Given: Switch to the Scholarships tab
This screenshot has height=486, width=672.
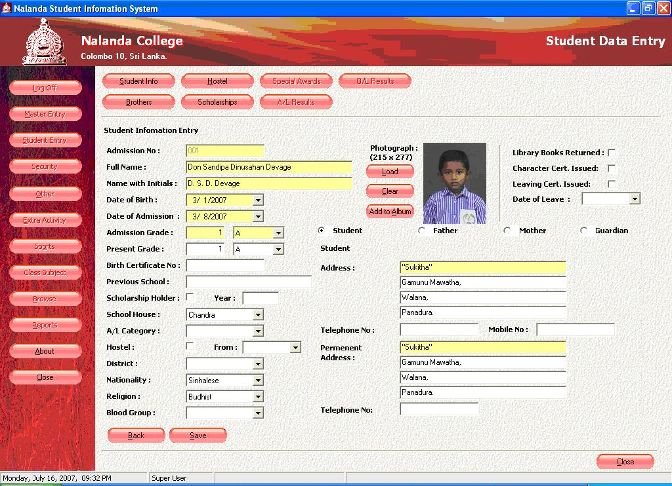Looking at the screenshot, I should click(217, 102).
